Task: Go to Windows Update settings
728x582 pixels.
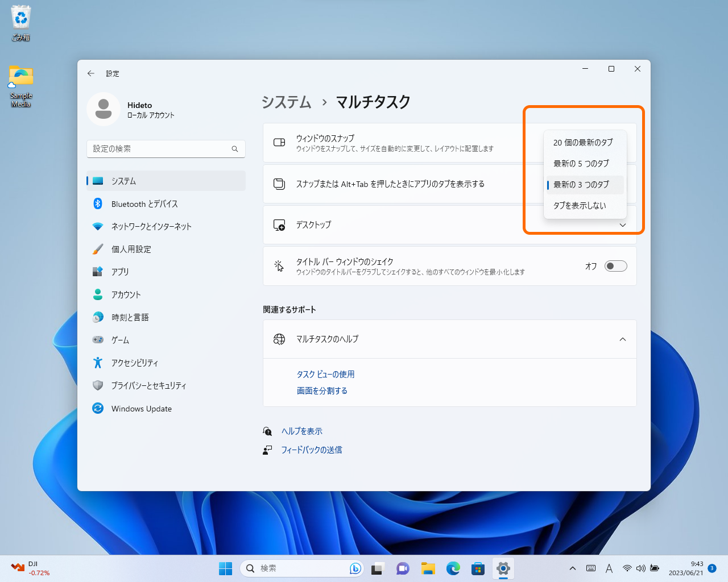Action: [x=142, y=408]
